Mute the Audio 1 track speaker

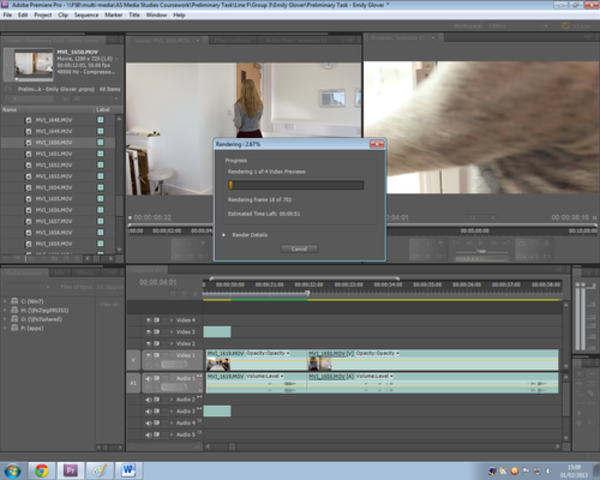(148, 378)
